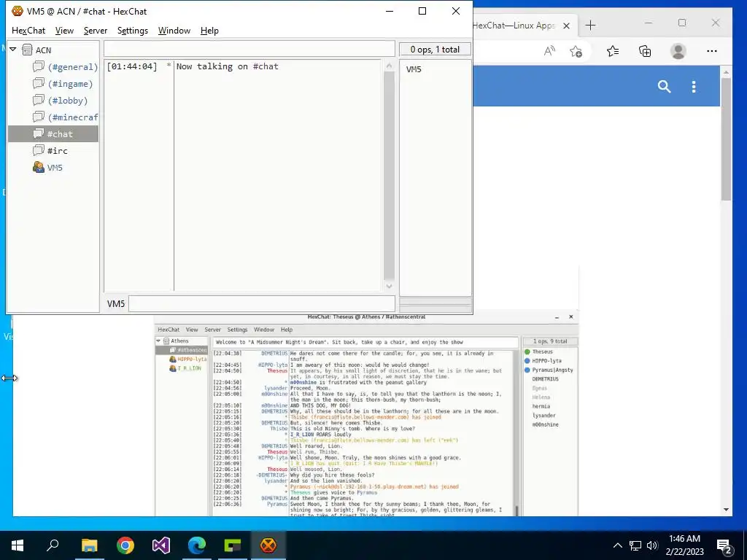The width and height of the screenshot is (747, 560).
Task: Switch to Microsoft Edge on taskbar
Action: pyautogui.click(x=197, y=545)
